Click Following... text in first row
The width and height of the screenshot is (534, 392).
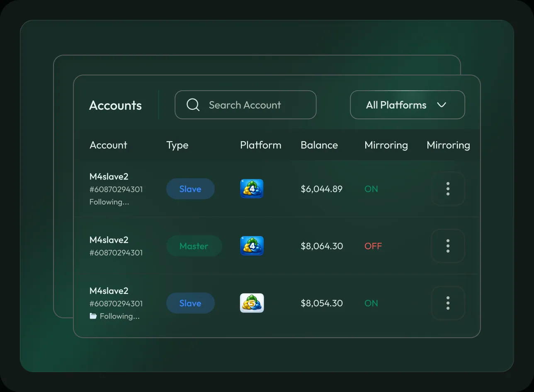[109, 202]
